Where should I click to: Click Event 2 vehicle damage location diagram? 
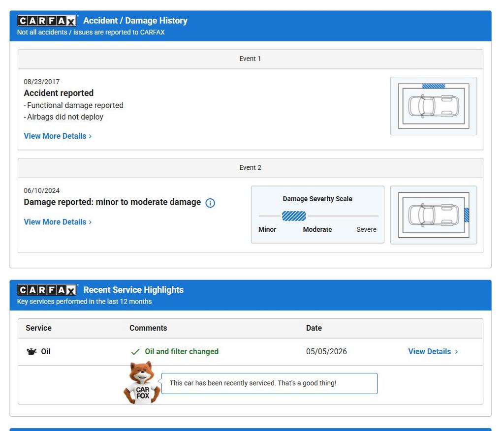(x=434, y=215)
